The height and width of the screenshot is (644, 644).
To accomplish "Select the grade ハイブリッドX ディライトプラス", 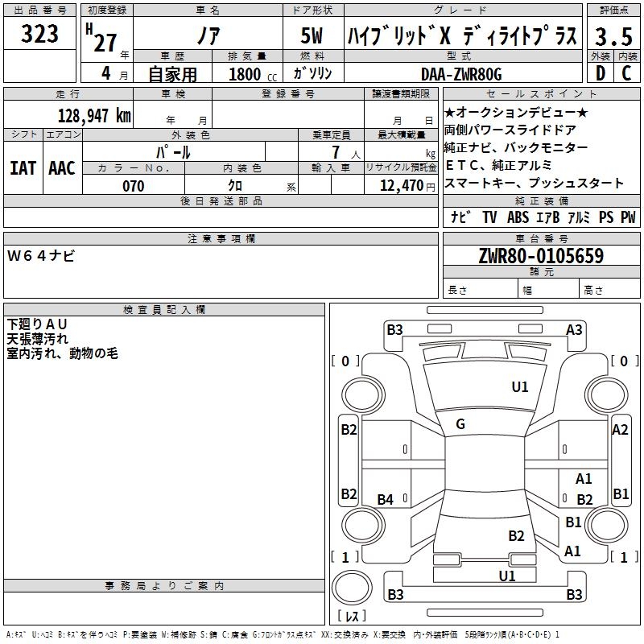I will 462,35.
